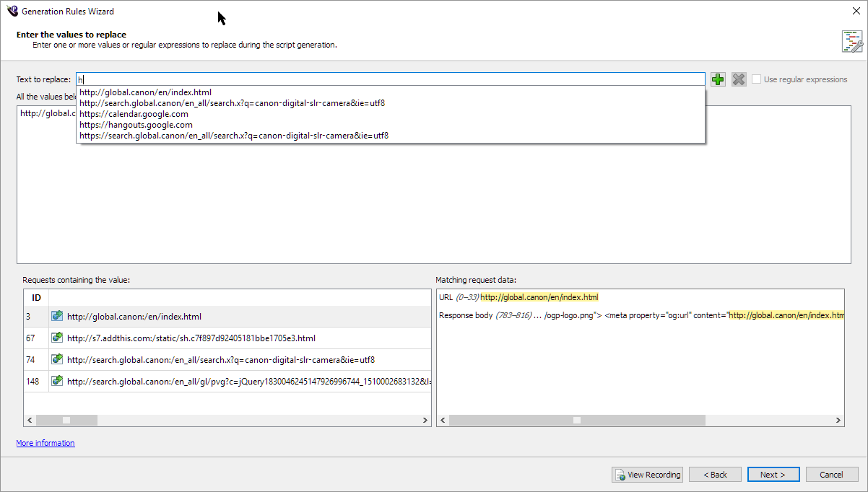Screen dimensions: 868x492
Task: Cancel the wizard
Action: pos(831,475)
